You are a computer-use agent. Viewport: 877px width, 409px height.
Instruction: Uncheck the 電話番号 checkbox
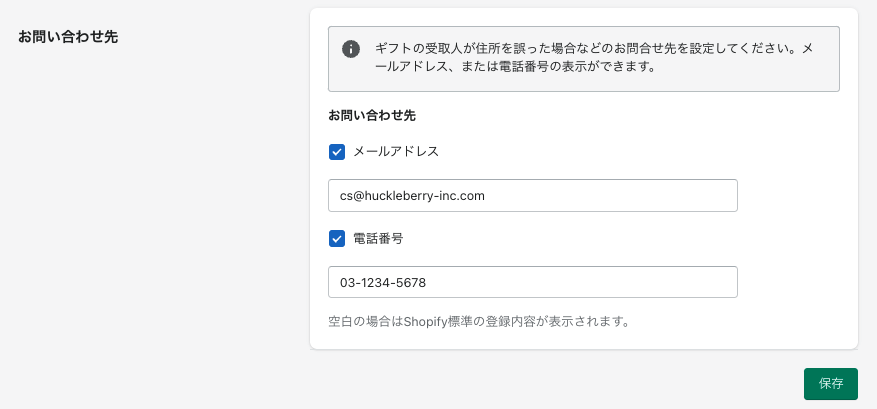point(337,239)
